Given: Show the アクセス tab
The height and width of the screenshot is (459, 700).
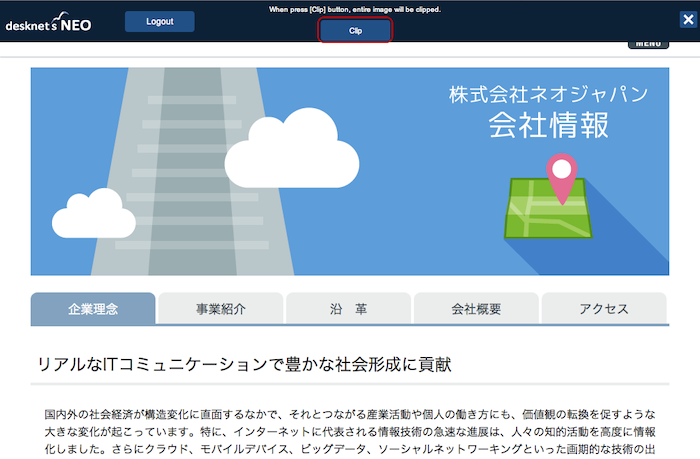Looking at the screenshot, I should 604,309.
